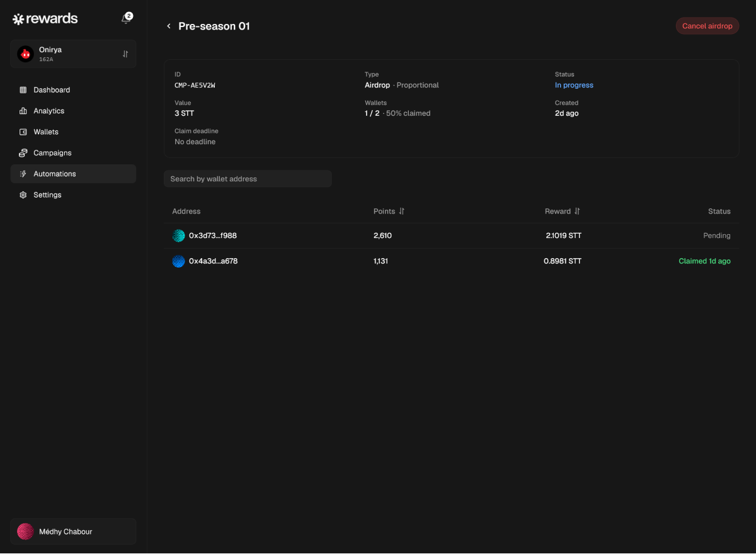Screen dimensions: 756x554
Task: Click the 1,131 points value
Action: point(381,261)
